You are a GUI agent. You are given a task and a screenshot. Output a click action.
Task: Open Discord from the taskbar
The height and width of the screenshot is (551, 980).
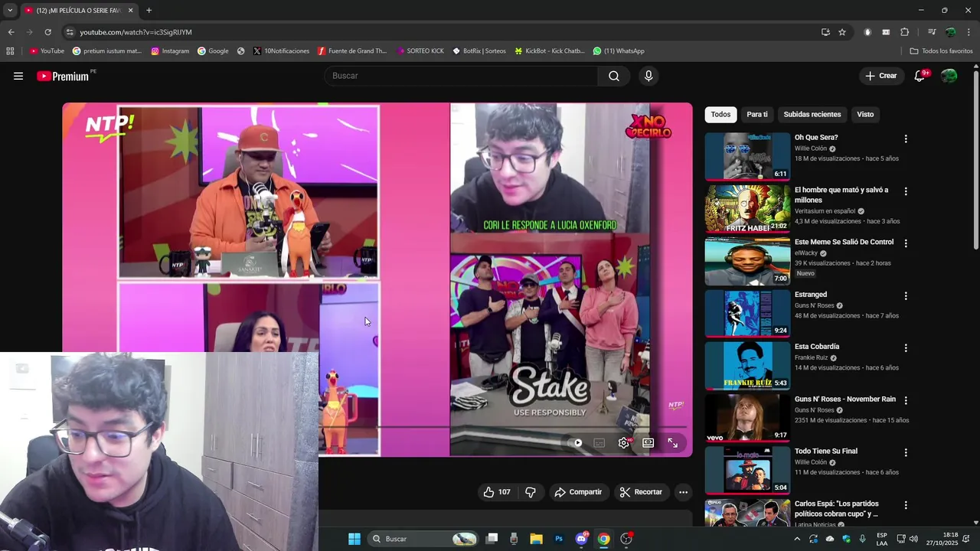pos(581,539)
